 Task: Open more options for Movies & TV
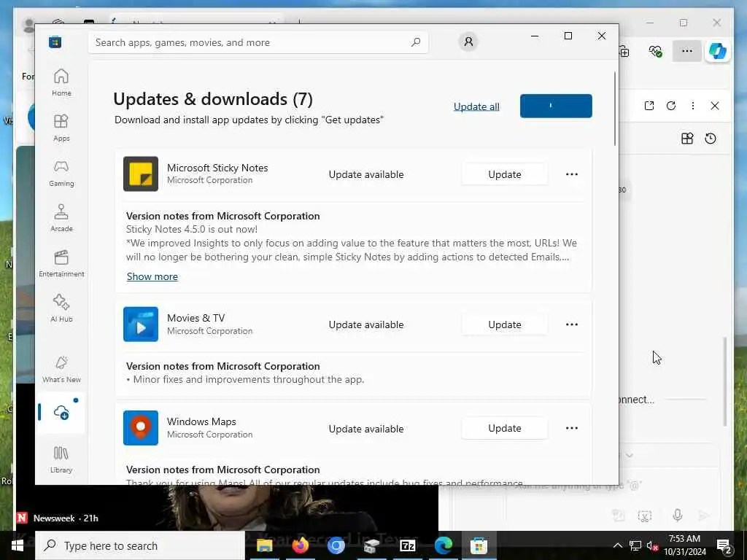(572, 324)
